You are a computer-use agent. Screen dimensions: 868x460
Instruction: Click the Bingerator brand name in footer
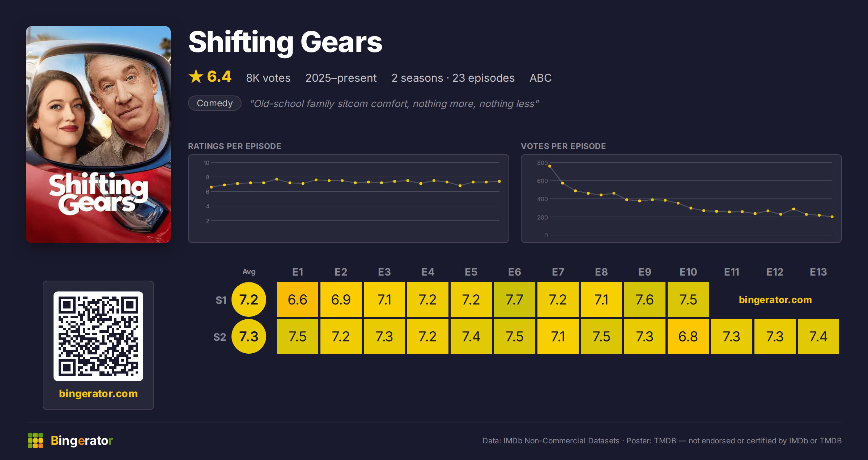point(82,440)
